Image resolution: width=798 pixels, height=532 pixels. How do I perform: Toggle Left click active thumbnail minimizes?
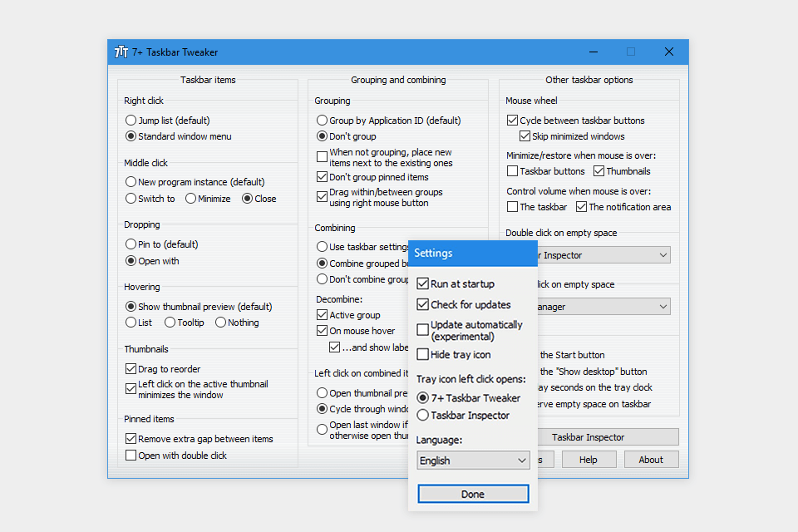(131, 390)
